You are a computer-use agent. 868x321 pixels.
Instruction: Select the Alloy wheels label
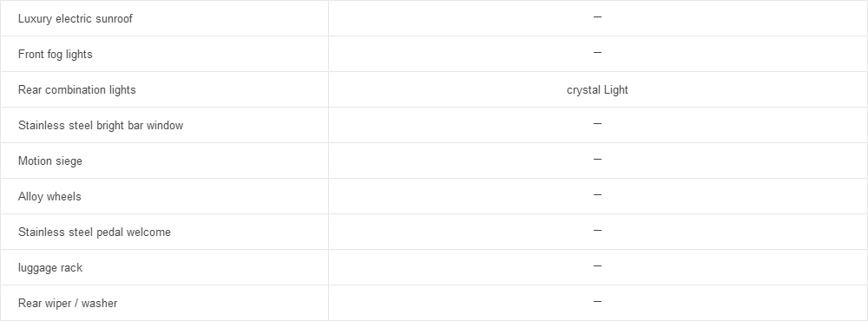(49, 196)
